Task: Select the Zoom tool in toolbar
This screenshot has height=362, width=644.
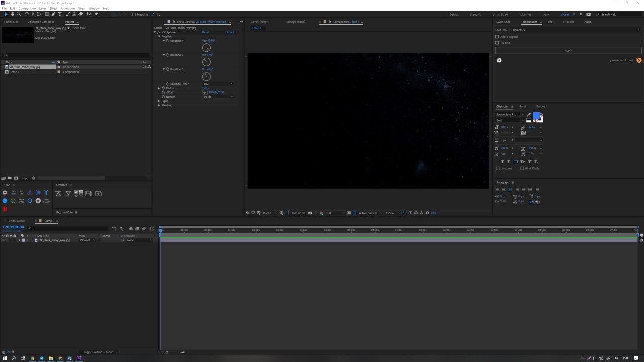Action: (x=19, y=14)
